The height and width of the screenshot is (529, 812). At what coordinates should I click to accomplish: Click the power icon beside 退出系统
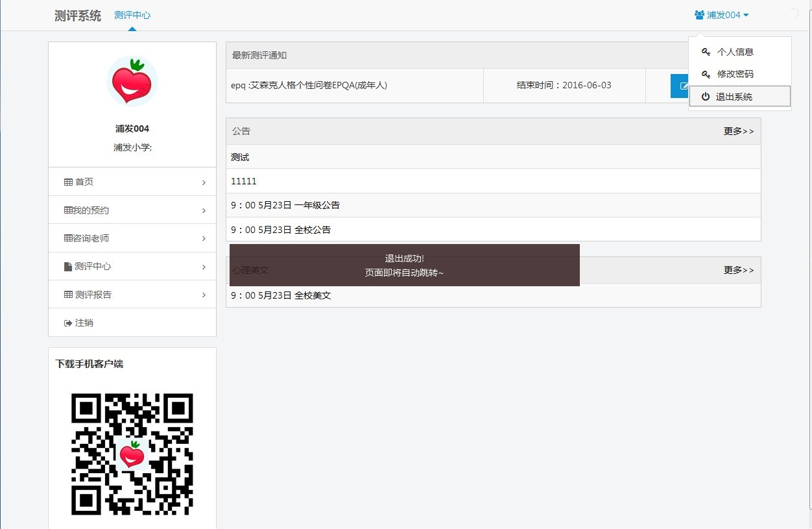point(706,97)
